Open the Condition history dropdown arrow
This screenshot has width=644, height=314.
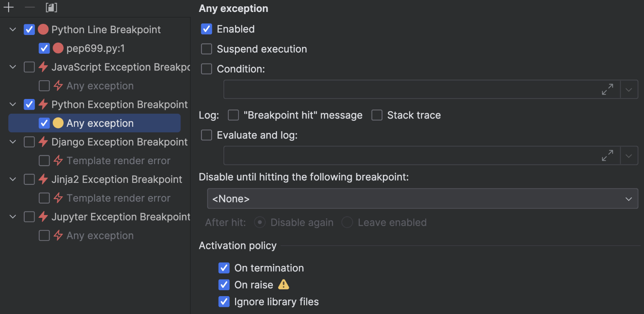point(628,89)
